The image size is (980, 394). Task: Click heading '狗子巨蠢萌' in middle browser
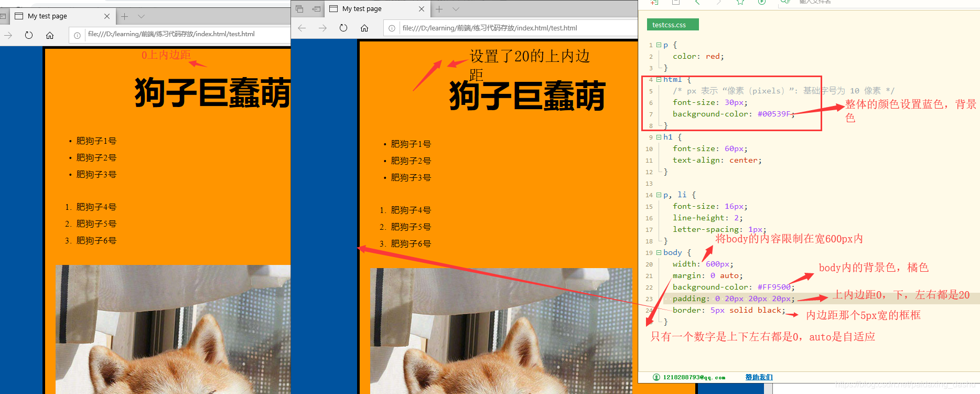click(x=527, y=97)
